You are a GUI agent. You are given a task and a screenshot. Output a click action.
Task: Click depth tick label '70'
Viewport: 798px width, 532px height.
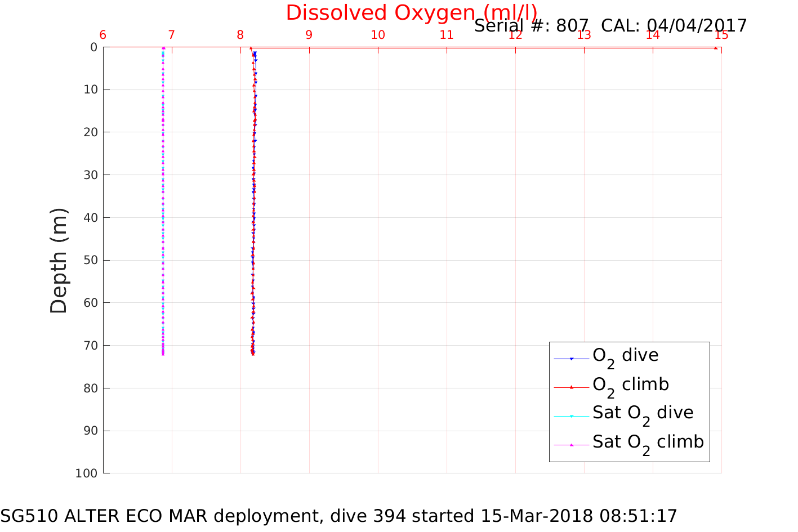[90, 346]
